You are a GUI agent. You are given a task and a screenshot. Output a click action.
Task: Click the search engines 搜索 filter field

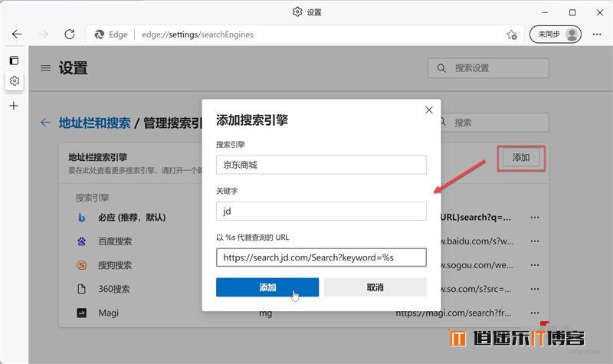click(494, 123)
